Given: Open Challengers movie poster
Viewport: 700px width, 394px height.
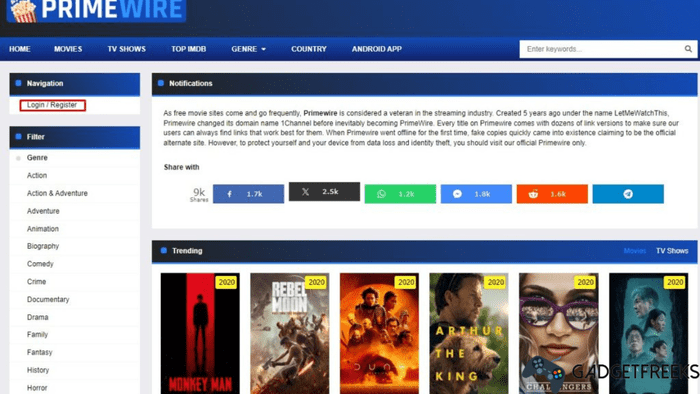Looking at the screenshot, I should (558, 333).
